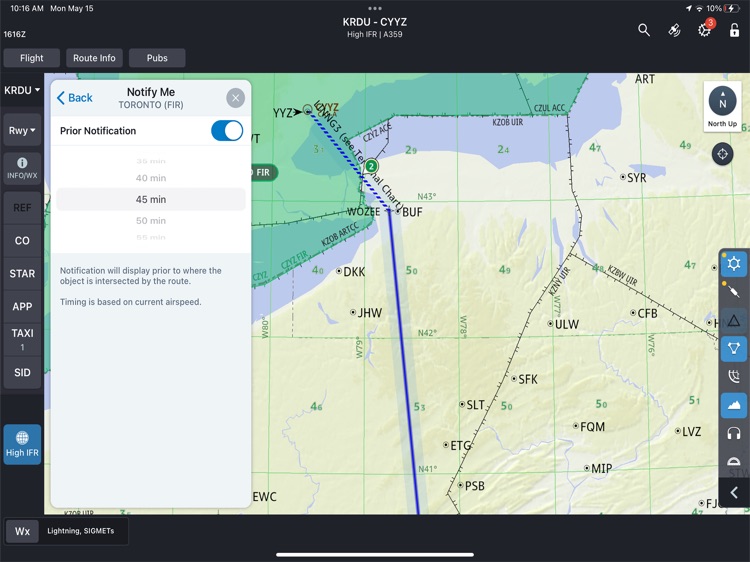Screen dimensions: 750x562
Task: Tap the unlock padlock icon
Action: pyautogui.click(x=734, y=30)
